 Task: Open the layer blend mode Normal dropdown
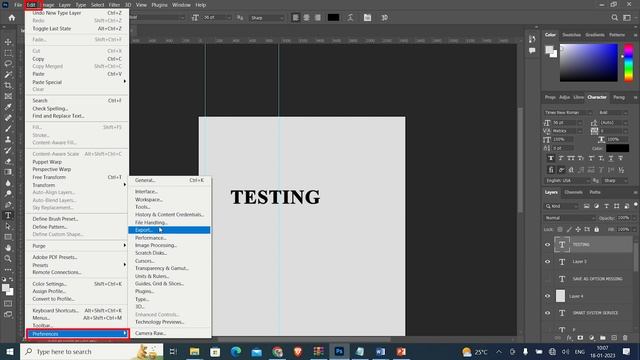pos(569,218)
